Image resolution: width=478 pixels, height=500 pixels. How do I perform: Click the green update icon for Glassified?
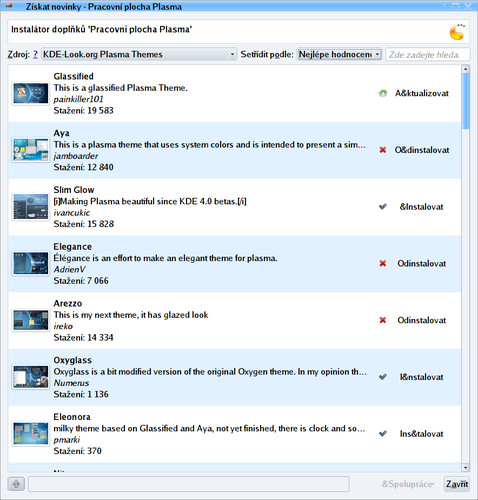pos(383,93)
